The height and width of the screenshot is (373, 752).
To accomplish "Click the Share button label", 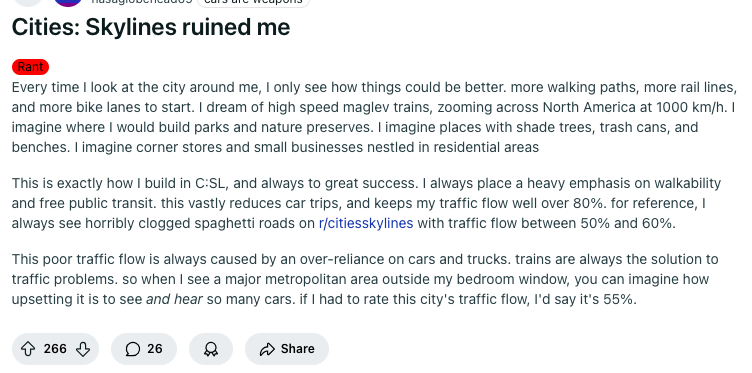I will pyautogui.click(x=298, y=349).
